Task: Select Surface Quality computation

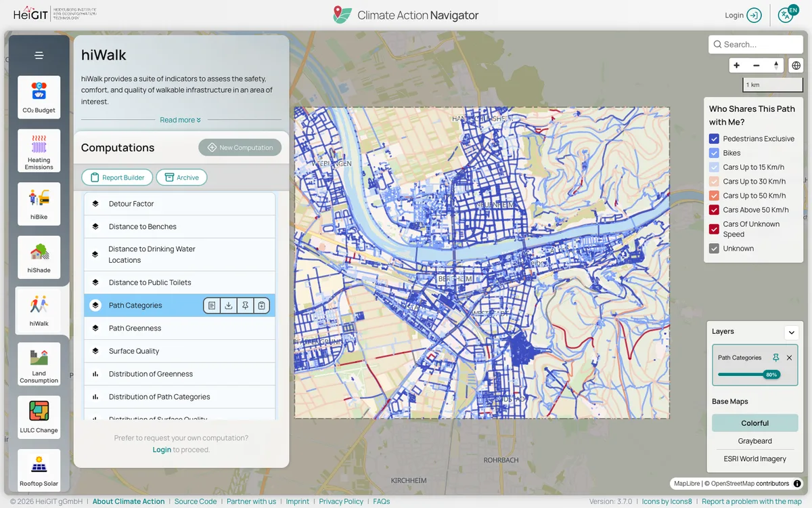Action: click(179, 351)
